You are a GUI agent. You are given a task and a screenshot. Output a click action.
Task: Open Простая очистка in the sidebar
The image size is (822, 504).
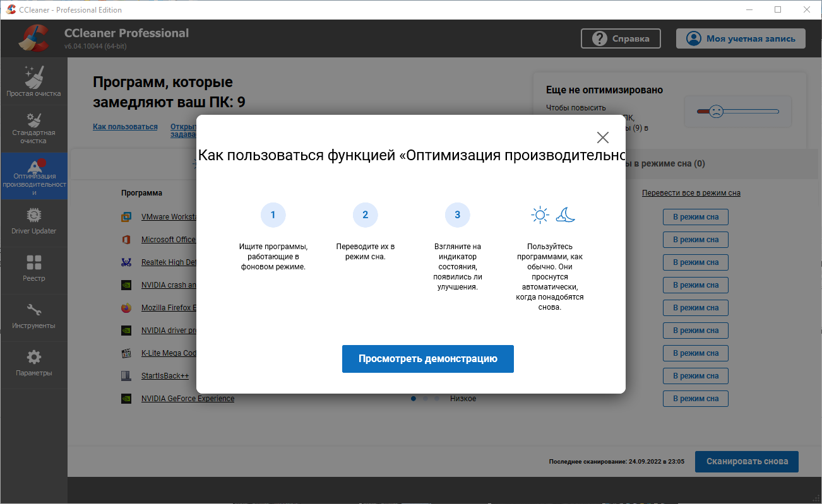click(34, 81)
